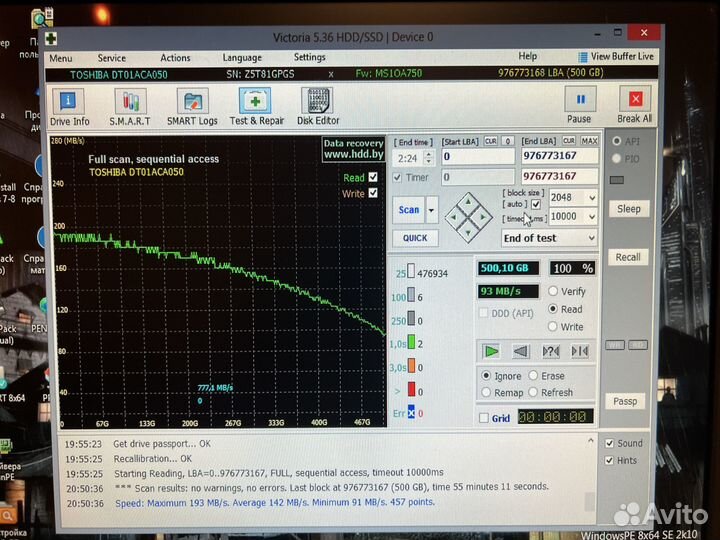This screenshot has width=720, height=540.
Task: Open the www.hdd.by data recovery link
Action: tap(353, 155)
